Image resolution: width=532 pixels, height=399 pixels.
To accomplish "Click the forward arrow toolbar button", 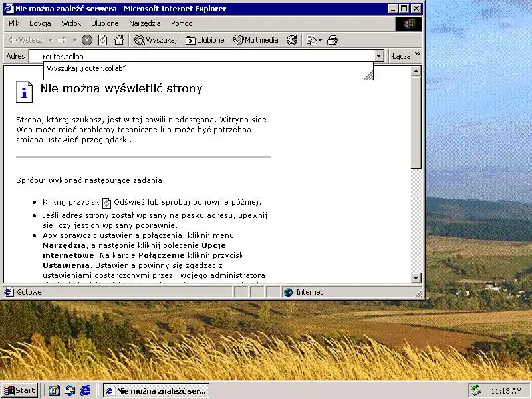I will pos(63,40).
